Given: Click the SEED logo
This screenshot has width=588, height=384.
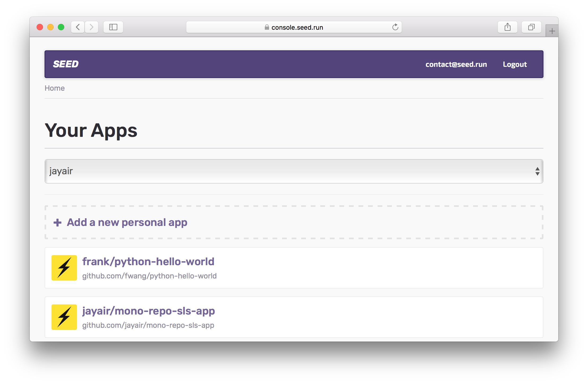Looking at the screenshot, I should pyautogui.click(x=66, y=64).
